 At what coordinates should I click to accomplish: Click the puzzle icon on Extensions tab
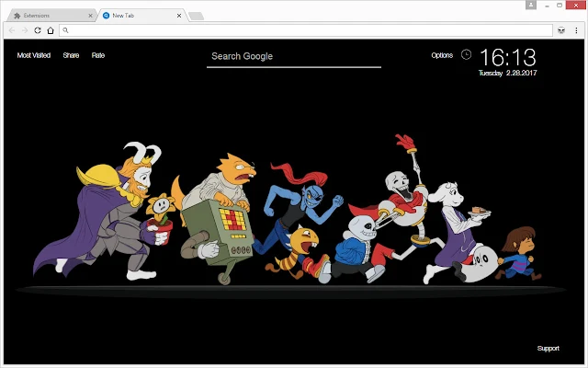(x=17, y=16)
